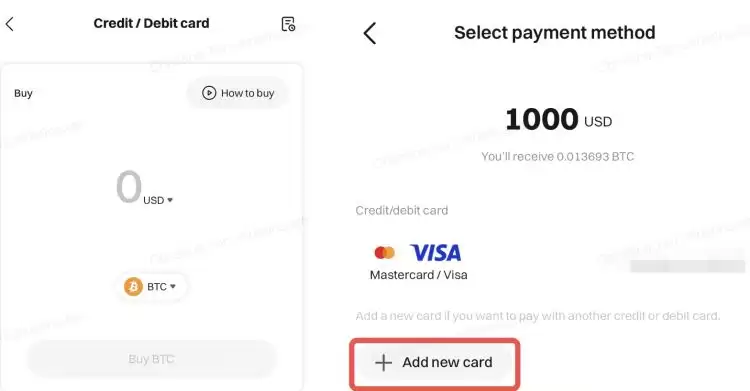750x391 pixels.
Task: Click the 1000 USD amount
Action: pos(558,119)
